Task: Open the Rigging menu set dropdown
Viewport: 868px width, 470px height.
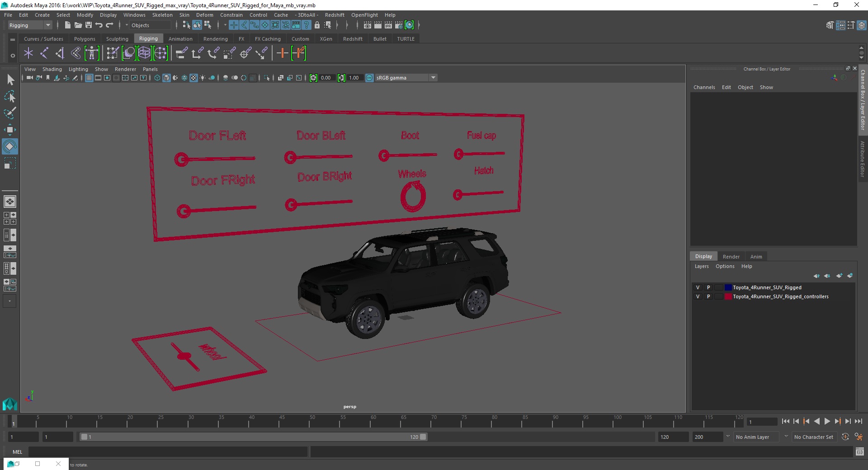Action: point(30,25)
